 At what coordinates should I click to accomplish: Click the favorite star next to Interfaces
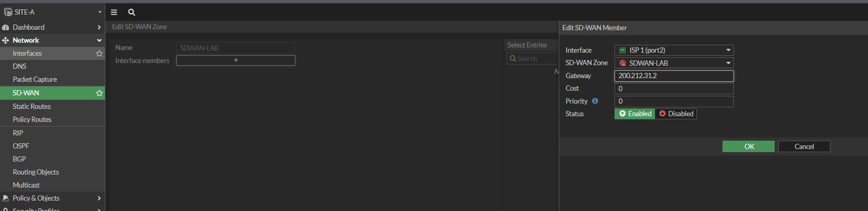click(99, 53)
